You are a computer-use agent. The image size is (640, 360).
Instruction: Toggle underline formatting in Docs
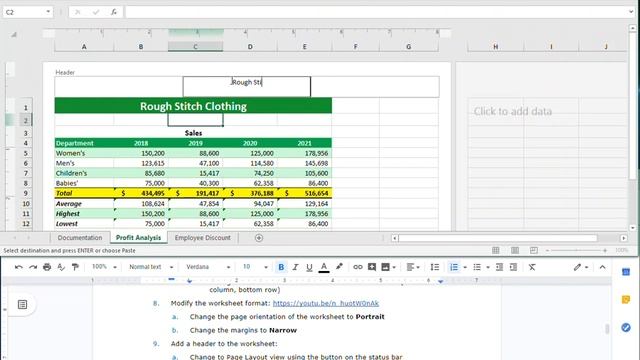point(309,267)
